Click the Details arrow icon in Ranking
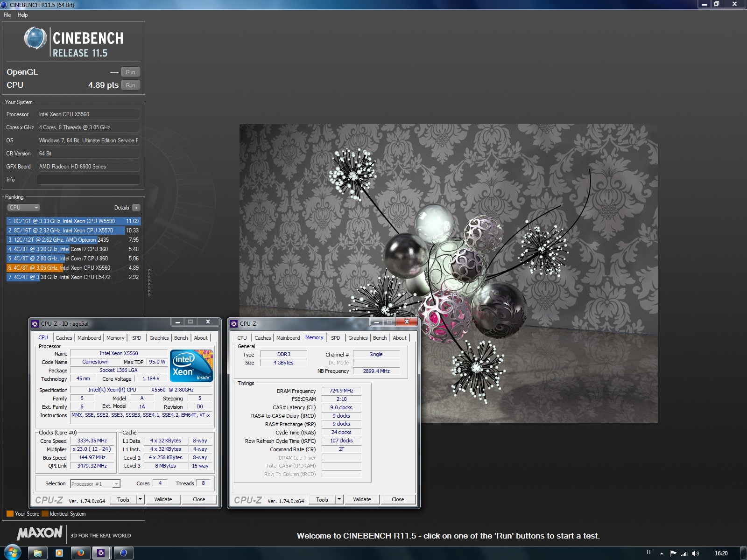The image size is (747, 560). click(136, 208)
